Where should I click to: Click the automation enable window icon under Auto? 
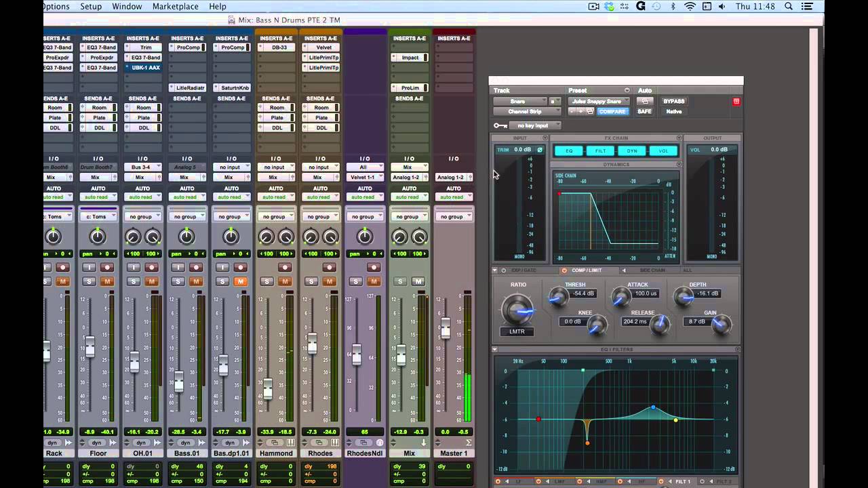pos(644,101)
